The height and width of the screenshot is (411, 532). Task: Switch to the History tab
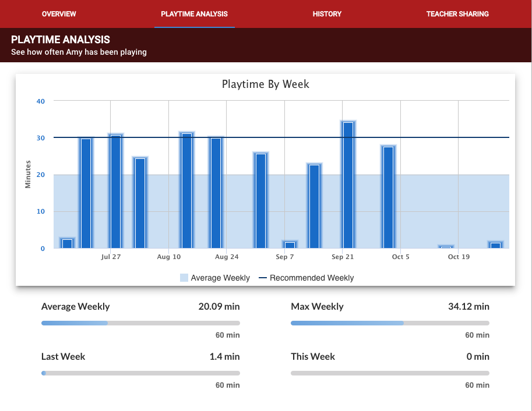click(327, 14)
